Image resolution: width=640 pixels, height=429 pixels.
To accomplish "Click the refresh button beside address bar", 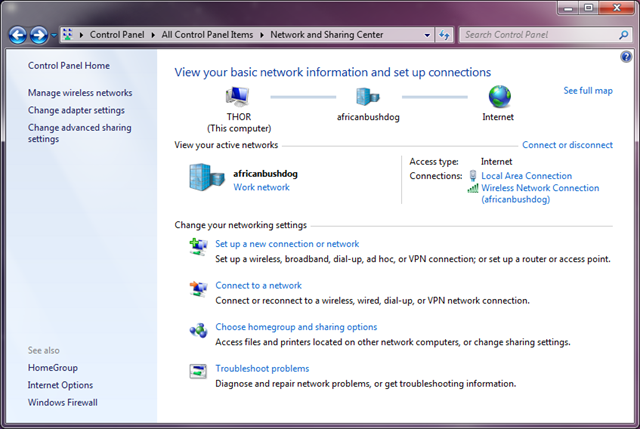I will point(444,35).
